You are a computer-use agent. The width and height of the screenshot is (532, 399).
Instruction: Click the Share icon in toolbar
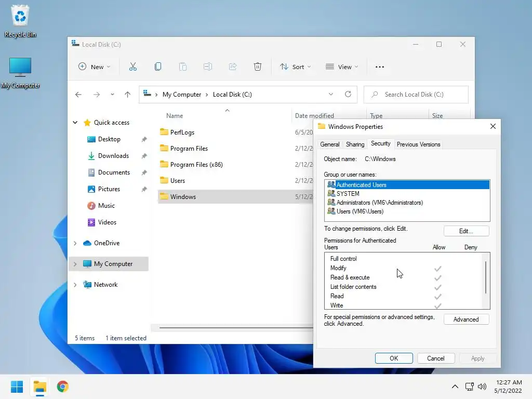(233, 67)
